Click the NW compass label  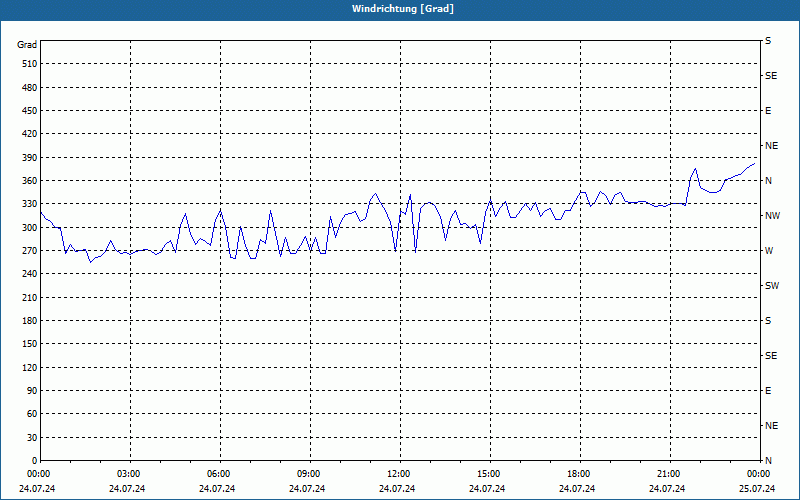[772, 216]
